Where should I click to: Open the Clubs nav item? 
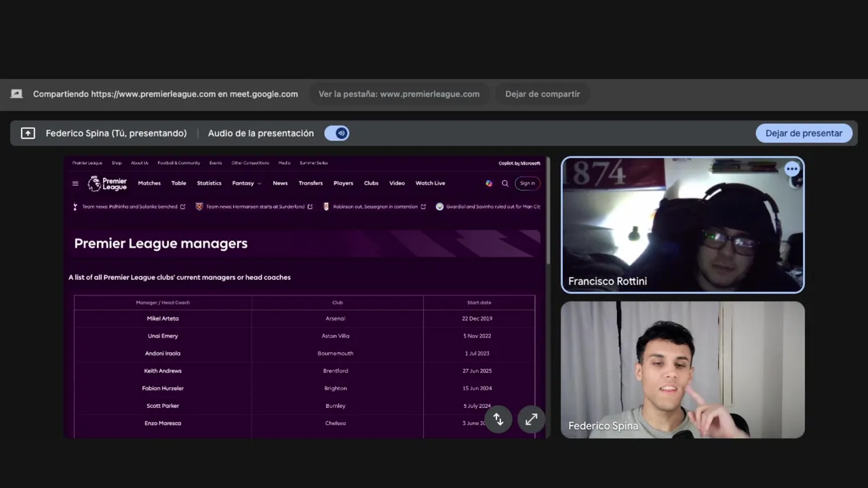pos(371,183)
